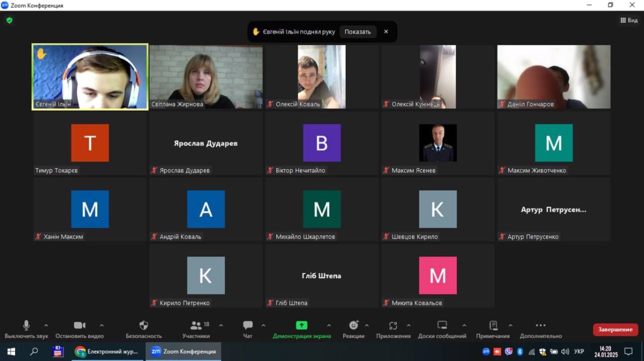Click the red Завершение button

(615, 330)
